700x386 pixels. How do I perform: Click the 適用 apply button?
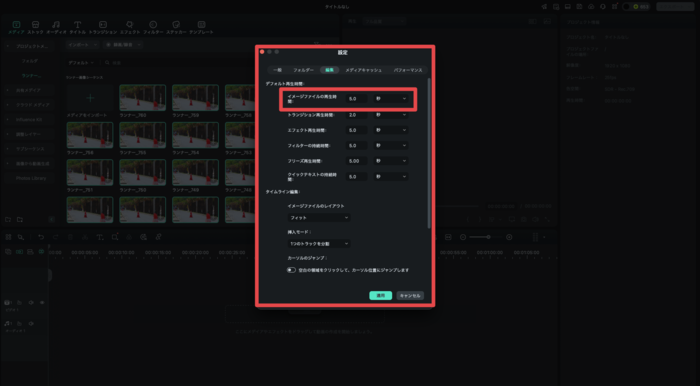pyautogui.click(x=380, y=295)
